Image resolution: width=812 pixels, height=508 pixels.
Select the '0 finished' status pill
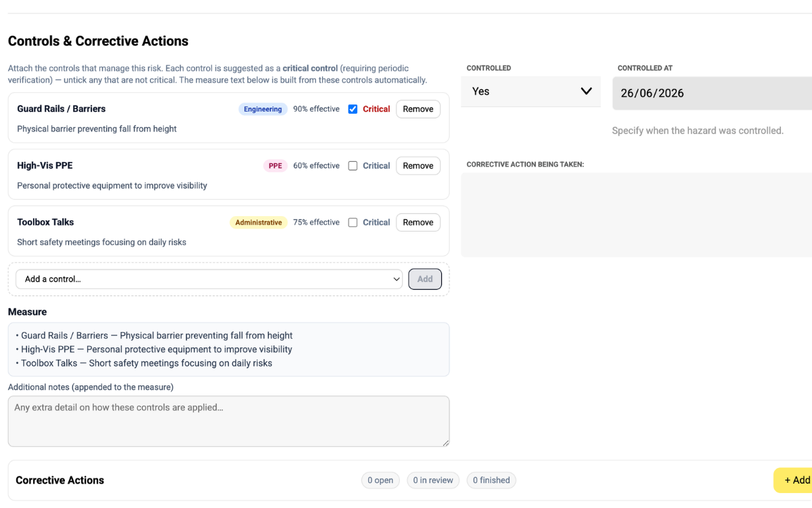pos(491,480)
